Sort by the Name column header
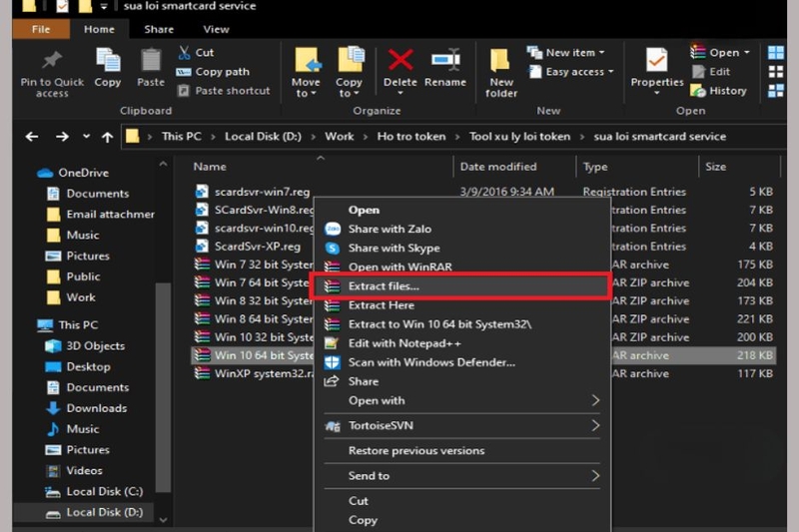Viewport: 799px width, 532px height. click(210, 167)
